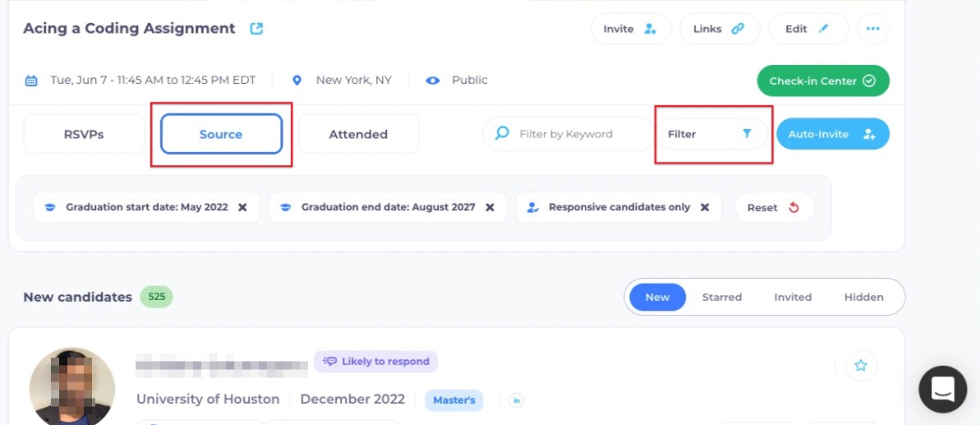Switch to the RSVPs tab

(x=84, y=134)
